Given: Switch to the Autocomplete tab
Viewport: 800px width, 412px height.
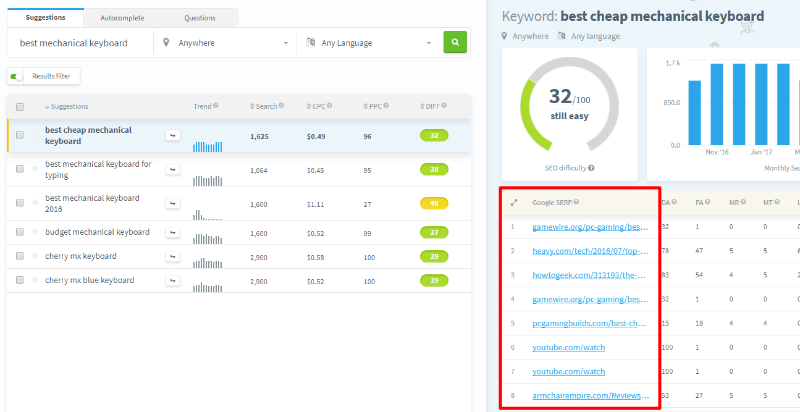Looking at the screenshot, I should (x=122, y=18).
